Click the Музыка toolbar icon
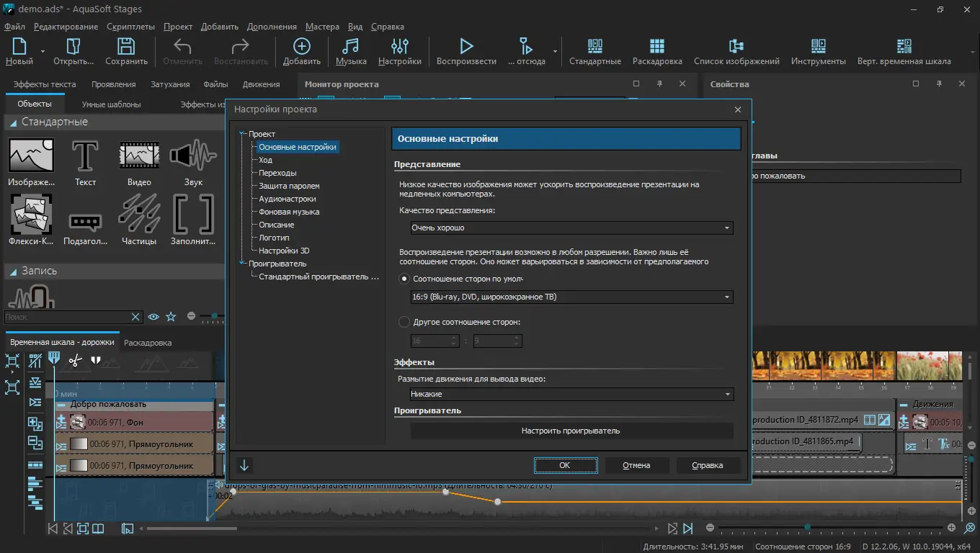Image resolution: width=980 pixels, height=553 pixels. pyautogui.click(x=351, y=47)
